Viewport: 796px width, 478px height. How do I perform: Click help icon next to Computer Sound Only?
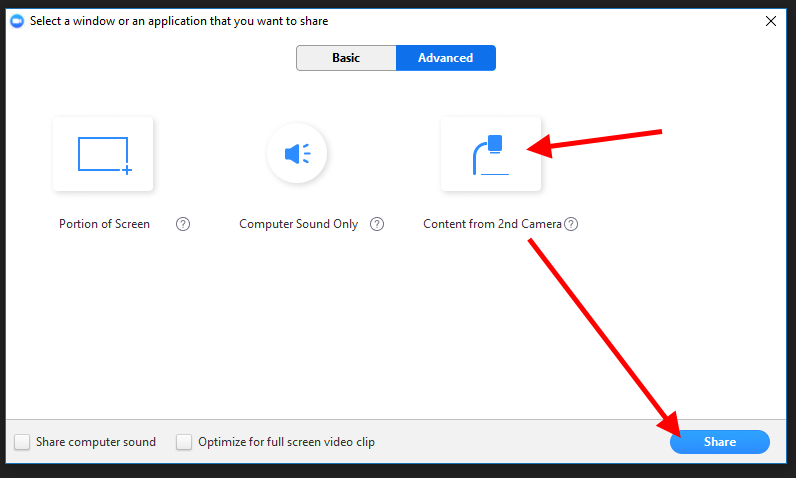click(x=377, y=224)
